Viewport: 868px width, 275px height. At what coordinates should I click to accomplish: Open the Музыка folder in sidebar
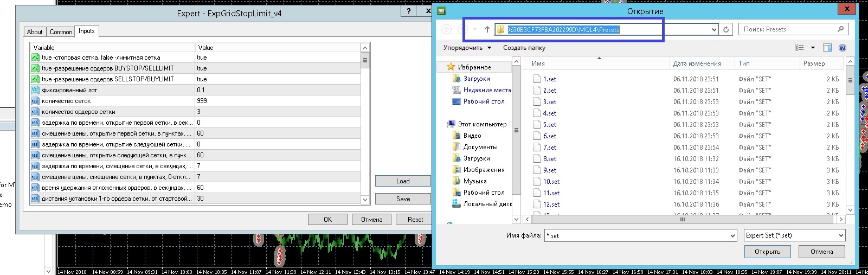(x=474, y=181)
